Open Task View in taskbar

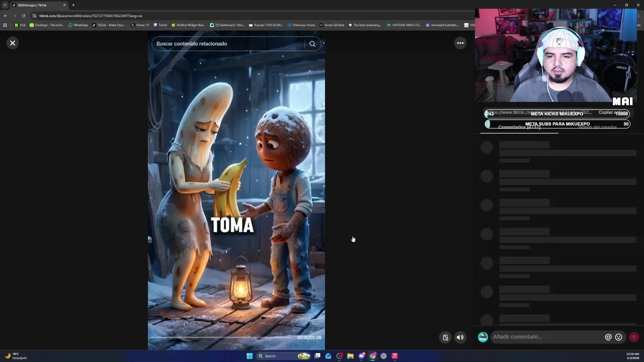point(317,356)
